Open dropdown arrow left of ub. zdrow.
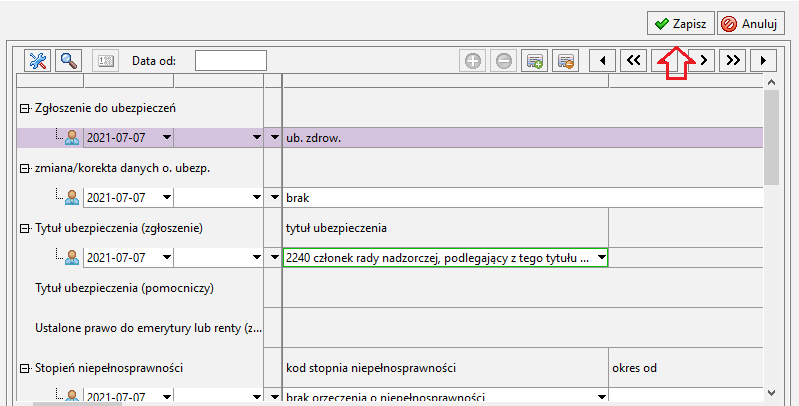This screenshot has width=799, height=406. click(275, 138)
